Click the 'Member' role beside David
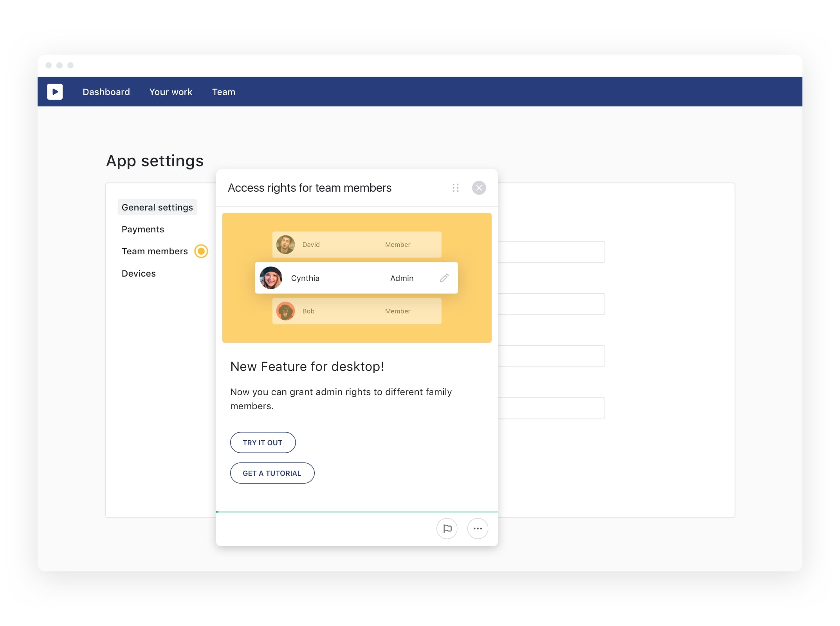The height and width of the screenshot is (626, 840). [x=398, y=245]
